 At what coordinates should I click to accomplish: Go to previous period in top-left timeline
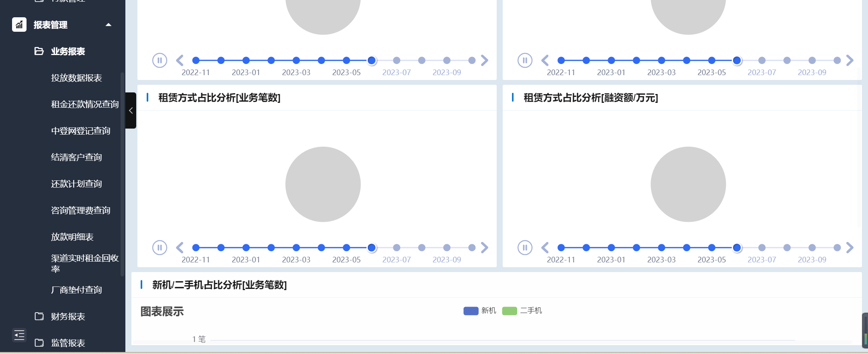click(x=180, y=60)
